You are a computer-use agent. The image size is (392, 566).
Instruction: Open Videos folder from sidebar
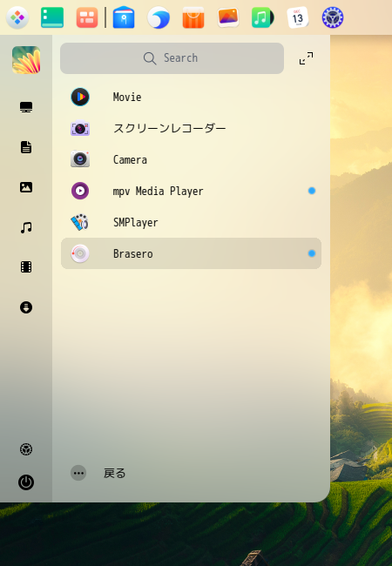click(x=26, y=267)
